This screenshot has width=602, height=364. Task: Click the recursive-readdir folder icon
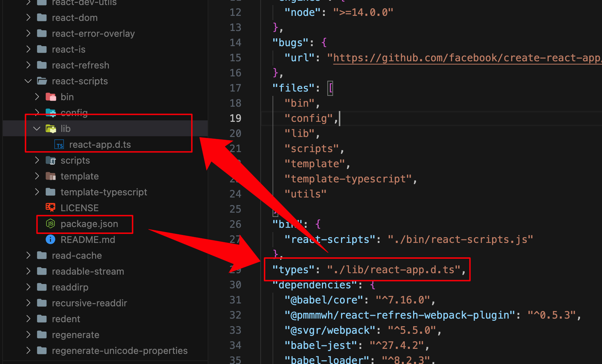[x=42, y=303]
